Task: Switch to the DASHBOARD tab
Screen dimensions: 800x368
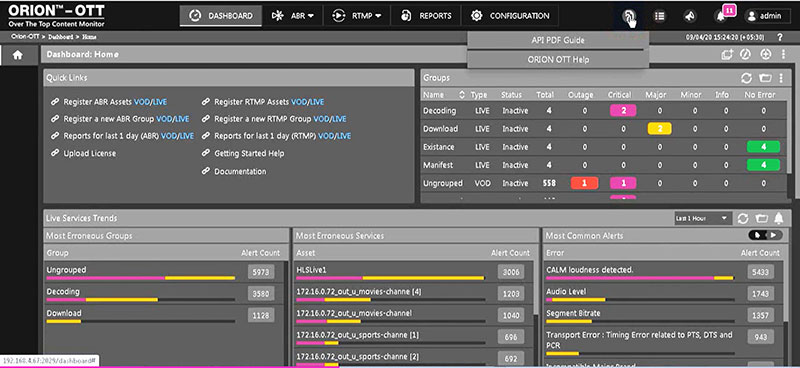Action: [221, 16]
